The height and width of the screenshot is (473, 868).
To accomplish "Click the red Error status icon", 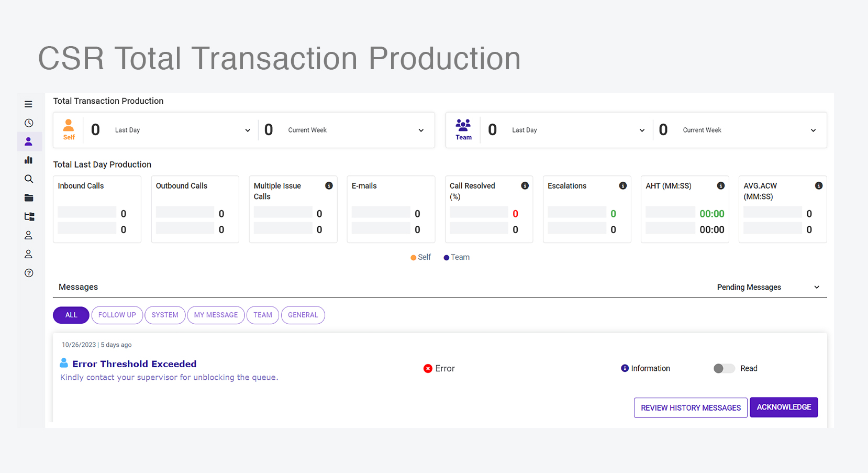I will [x=428, y=369].
